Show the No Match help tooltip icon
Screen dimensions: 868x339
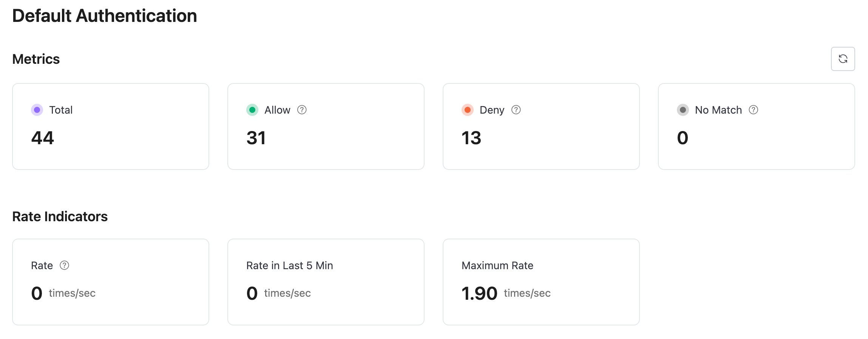(754, 110)
